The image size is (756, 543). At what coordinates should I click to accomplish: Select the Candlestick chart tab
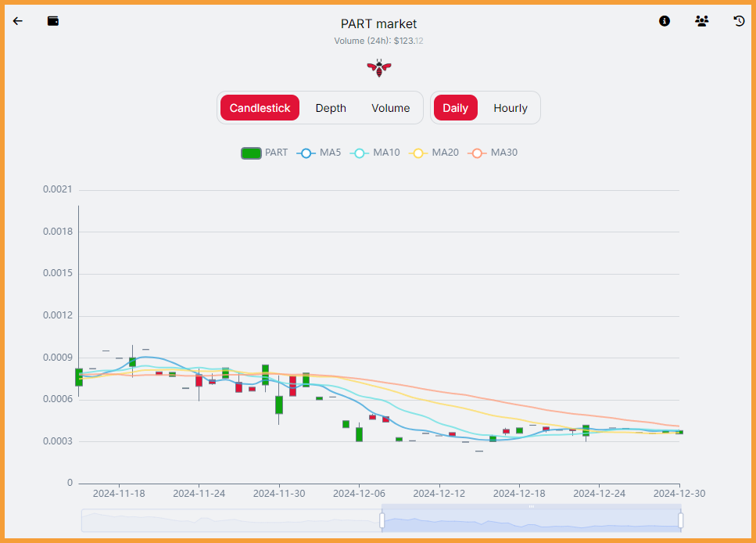click(x=260, y=108)
